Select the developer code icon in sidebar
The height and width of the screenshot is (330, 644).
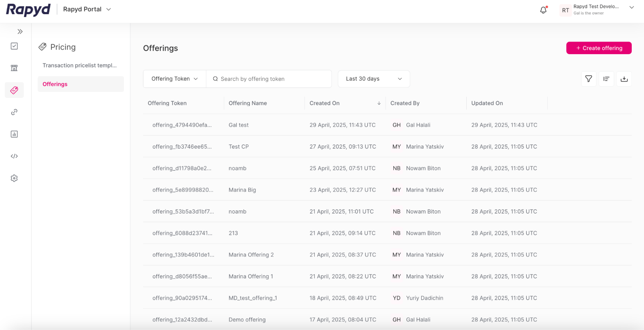pos(14,156)
